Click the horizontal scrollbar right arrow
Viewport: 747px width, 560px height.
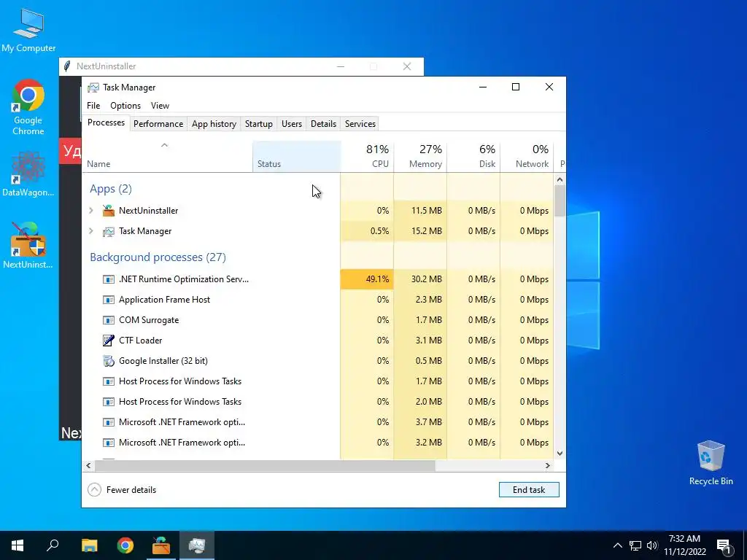548,465
